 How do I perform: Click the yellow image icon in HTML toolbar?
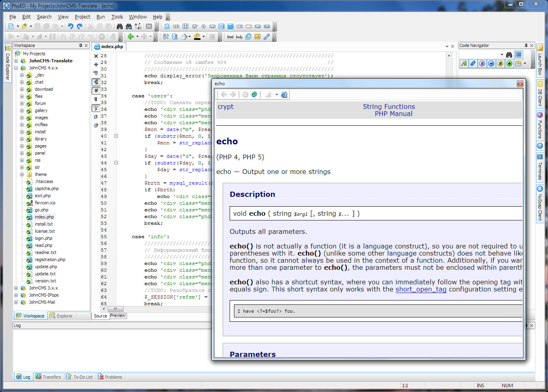click(257, 37)
